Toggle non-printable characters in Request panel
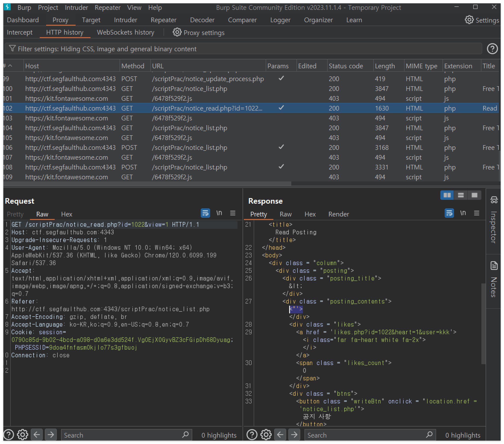504x444 pixels. coord(219,213)
